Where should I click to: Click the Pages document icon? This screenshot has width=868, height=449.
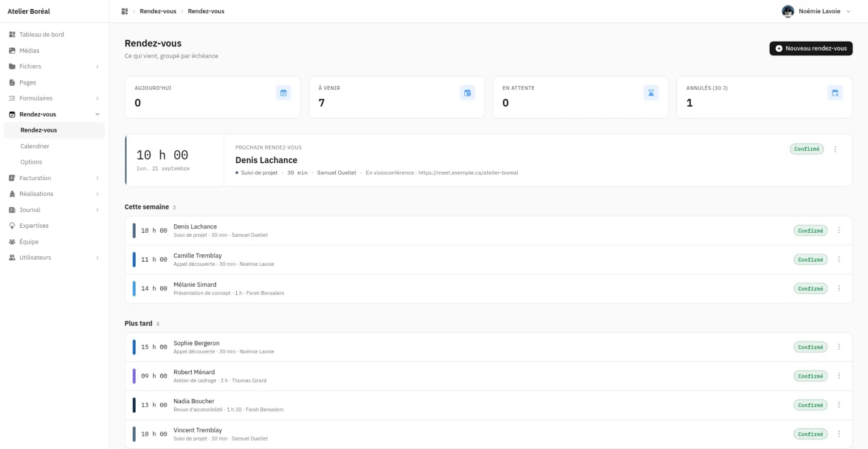tap(12, 83)
